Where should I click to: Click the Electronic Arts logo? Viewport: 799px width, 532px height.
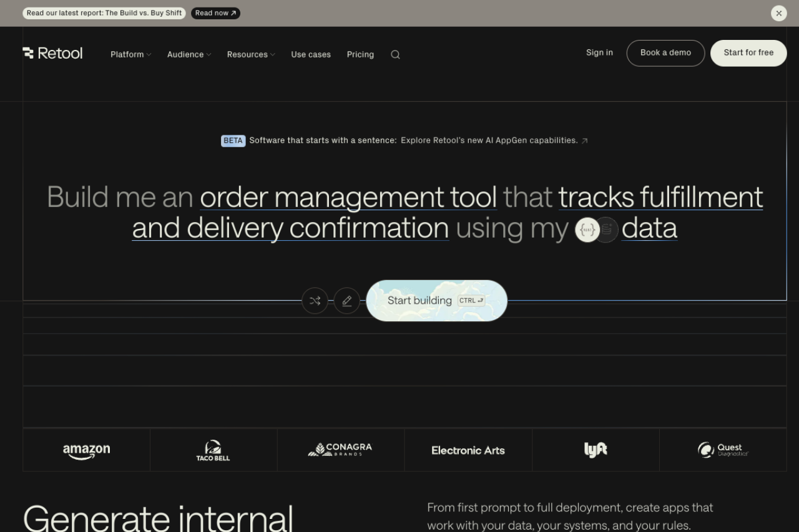tap(468, 450)
